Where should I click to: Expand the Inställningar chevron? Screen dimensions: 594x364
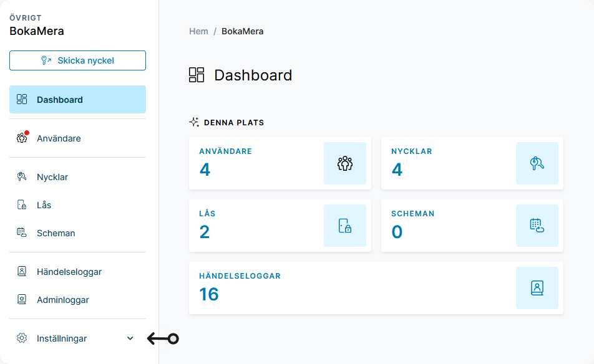tap(130, 338)
